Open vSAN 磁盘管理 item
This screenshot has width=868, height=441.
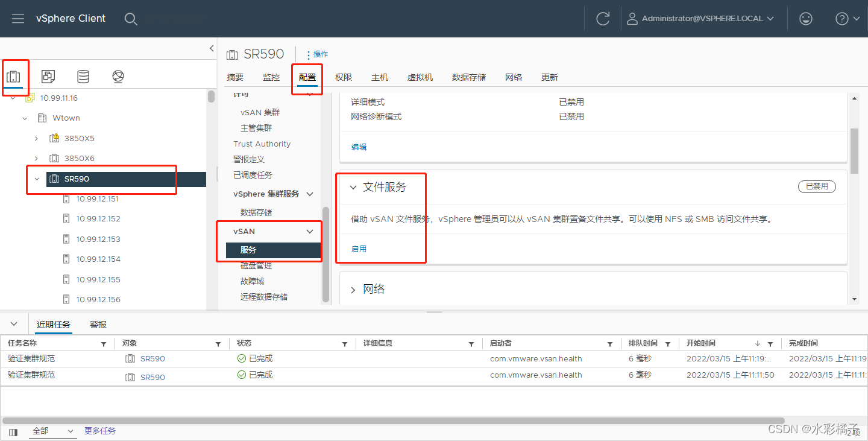(x=256, y=265)
